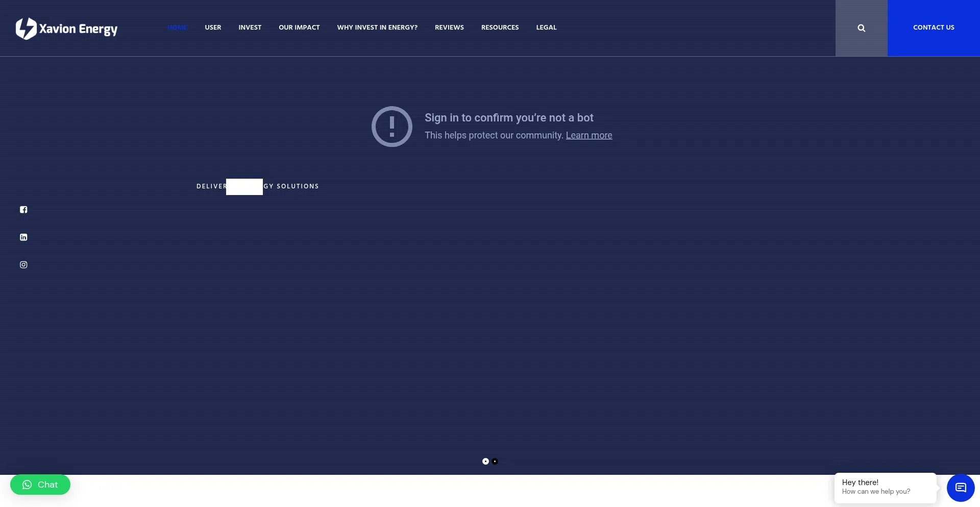980x507 pixels.
Task: Select the first slider dot
Action: click(485, 462)
